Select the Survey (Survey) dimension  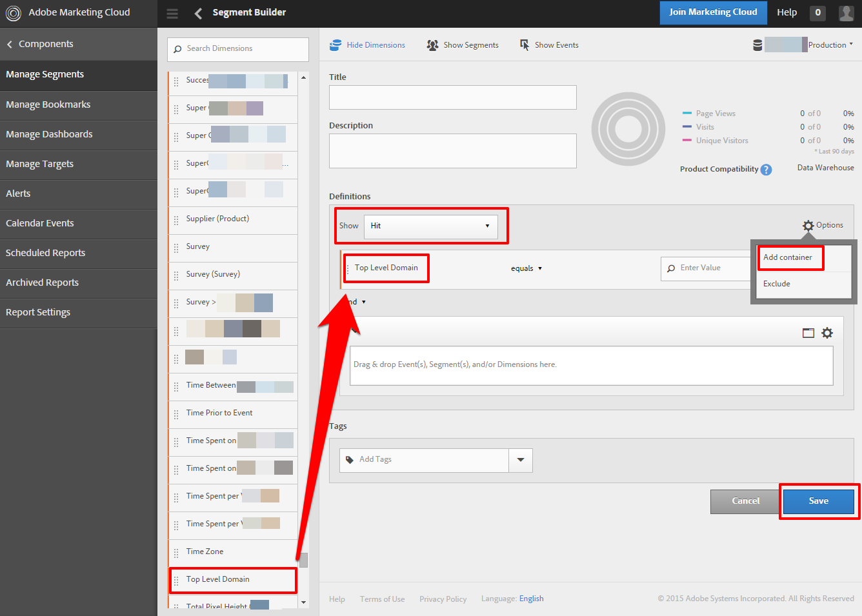[233, 275]
